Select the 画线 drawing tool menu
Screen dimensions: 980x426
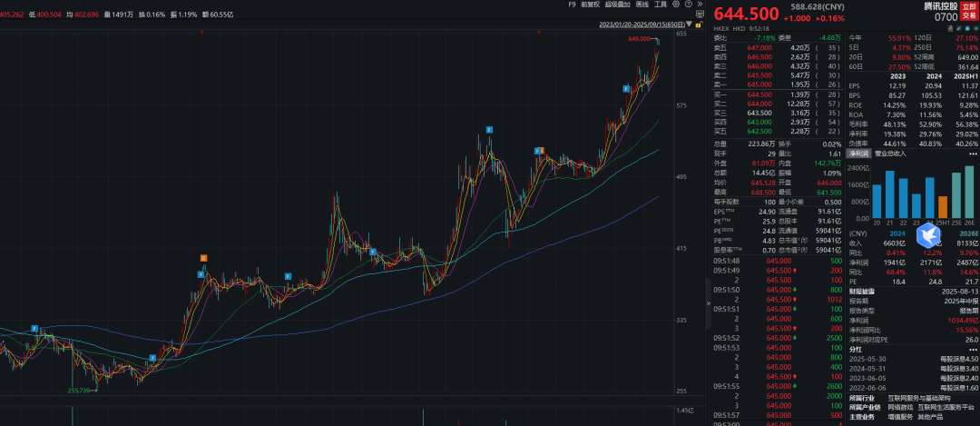point(642,4)
